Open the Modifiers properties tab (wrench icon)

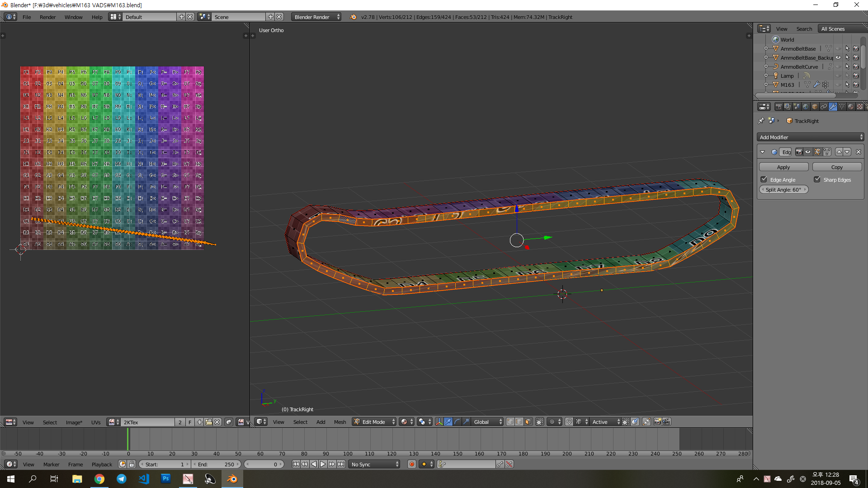coord(832,107)
